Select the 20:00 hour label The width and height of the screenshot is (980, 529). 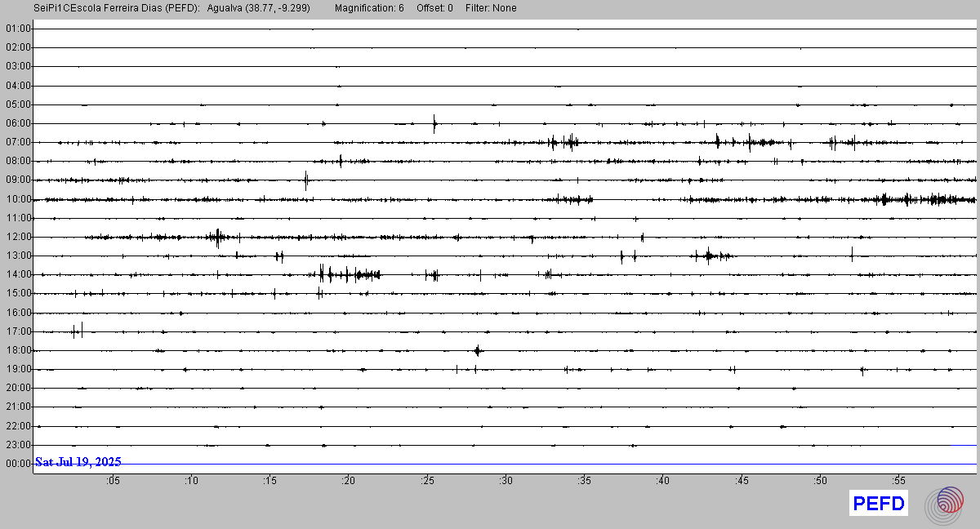pyautogui.click(x=18, y=388)
